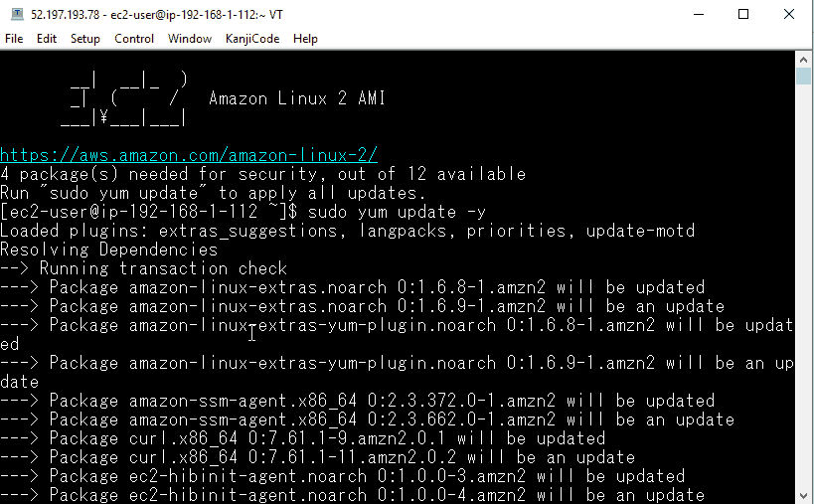This screenshot has width=814, height=504.
Task: Open the Window menu
Action: tap(189, 39)
